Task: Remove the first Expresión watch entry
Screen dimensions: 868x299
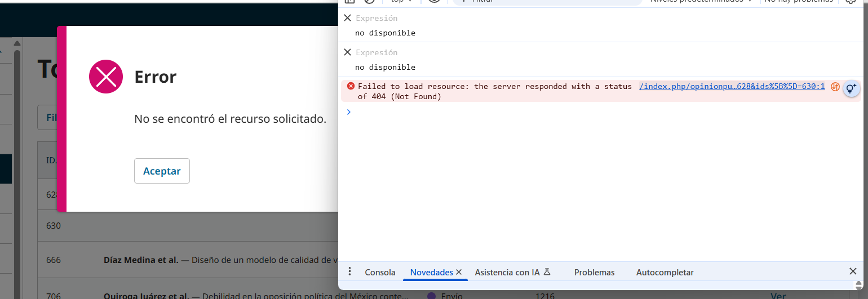Action: pyautogui.click(x=347, y=18)
